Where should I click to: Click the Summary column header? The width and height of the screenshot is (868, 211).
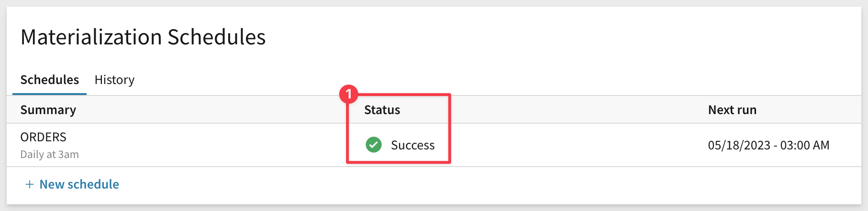click(x=48, y=110)
